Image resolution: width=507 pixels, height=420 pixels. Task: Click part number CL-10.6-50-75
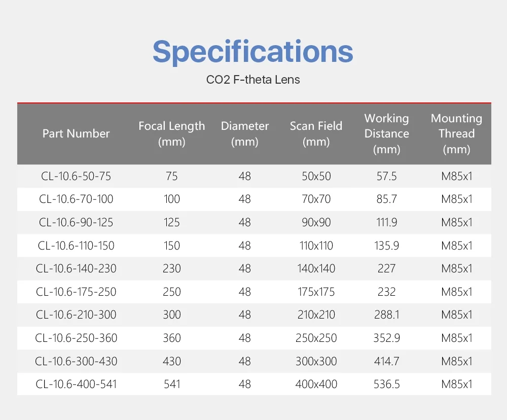tap(76, 176)
